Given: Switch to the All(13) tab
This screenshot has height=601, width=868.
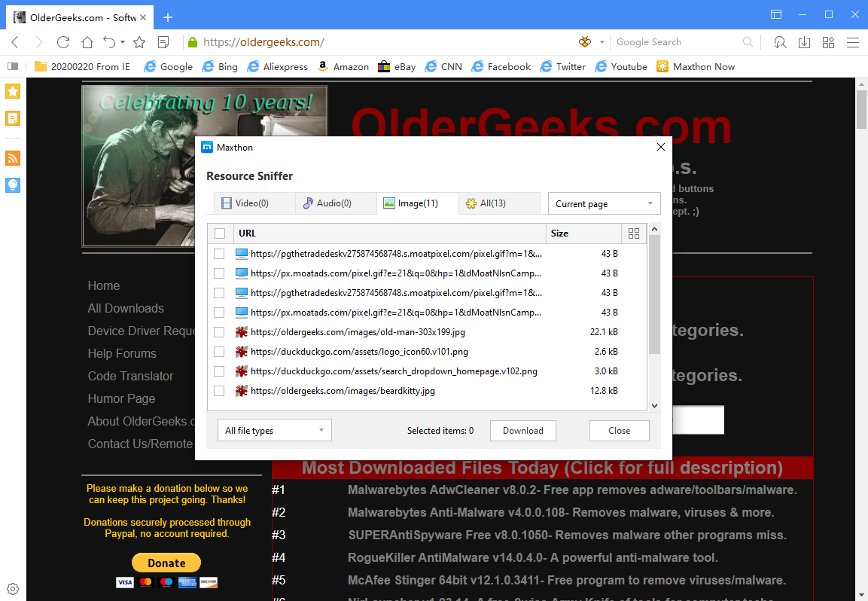Looking at the screenshot, I should tap(499, 203).
